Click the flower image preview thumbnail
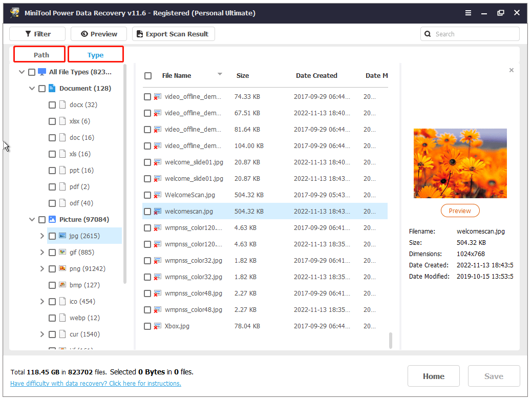532x399 pixels. pyautogui.click(x=459, y=163)
